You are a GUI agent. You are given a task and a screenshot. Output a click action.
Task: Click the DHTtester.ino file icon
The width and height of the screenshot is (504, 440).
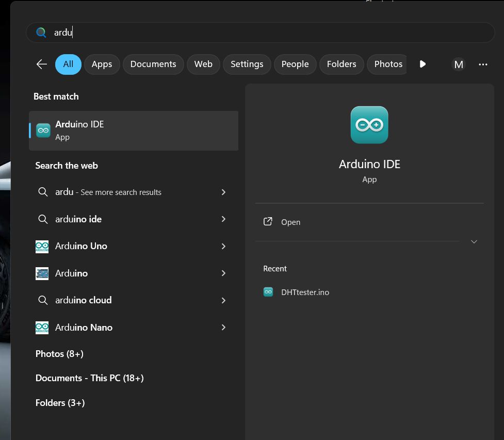coord(268,292)
